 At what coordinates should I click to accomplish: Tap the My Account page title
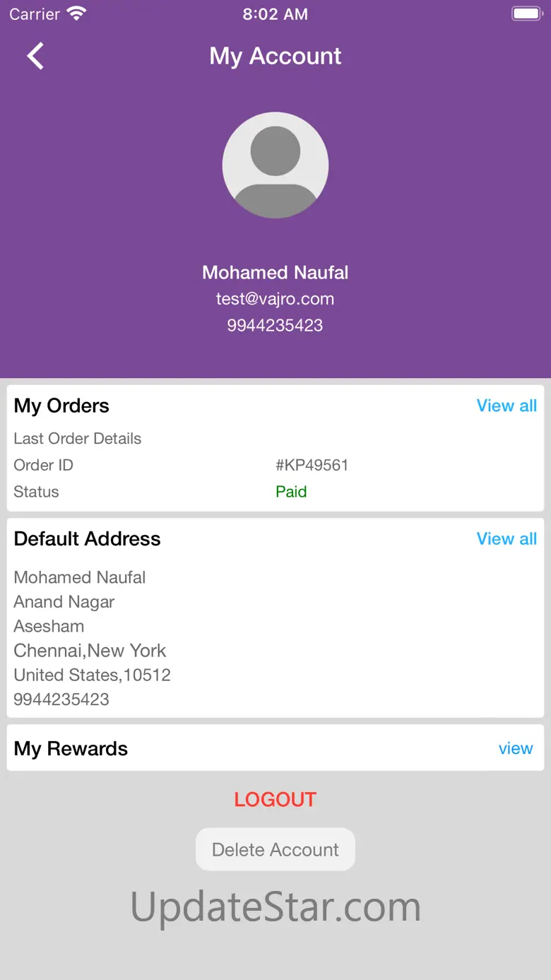[275, 56]
